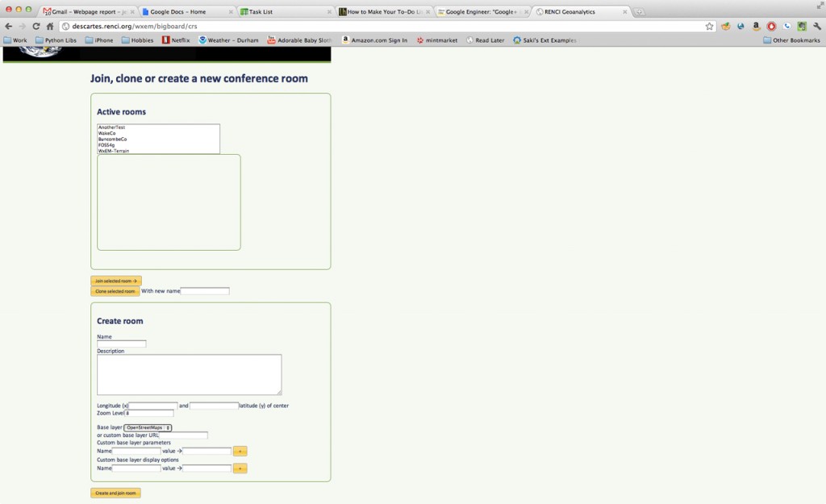This screenshot has width=826, height=504.
Task: Open the Netflix bookmark
Action: click(176, 40)
